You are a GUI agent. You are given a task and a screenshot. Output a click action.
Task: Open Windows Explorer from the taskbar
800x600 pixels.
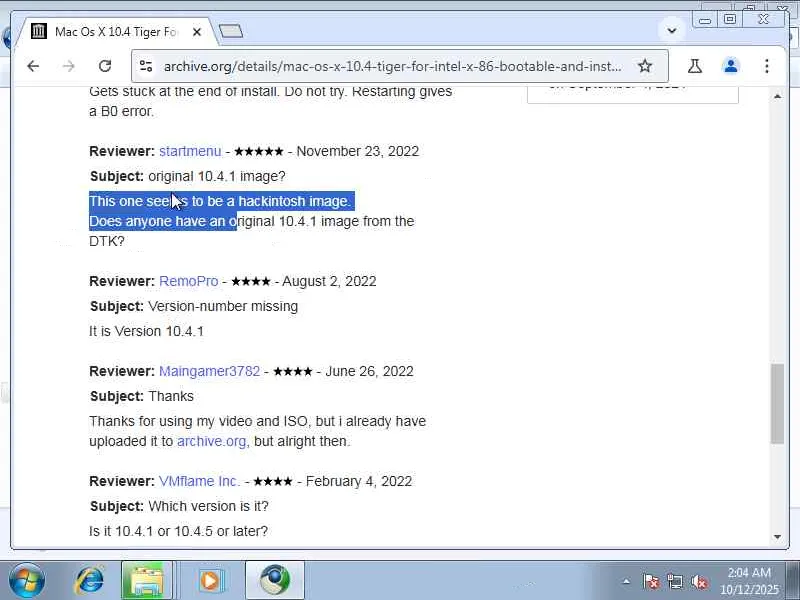[x=146, y=581]
